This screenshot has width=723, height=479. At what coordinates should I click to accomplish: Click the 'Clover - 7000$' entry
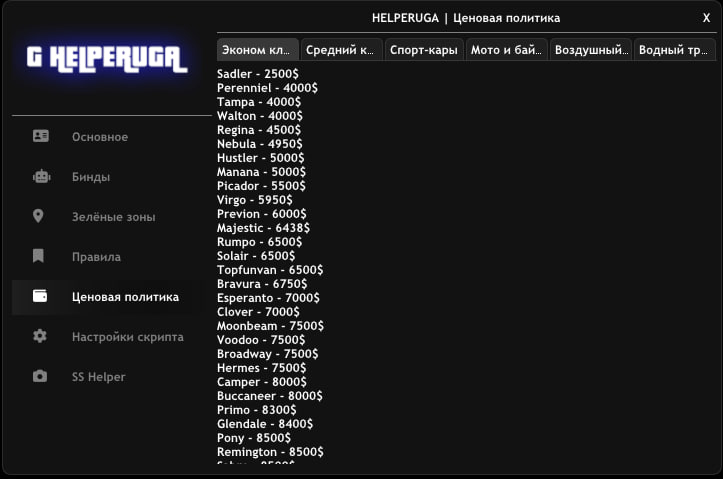click(258, 312)
